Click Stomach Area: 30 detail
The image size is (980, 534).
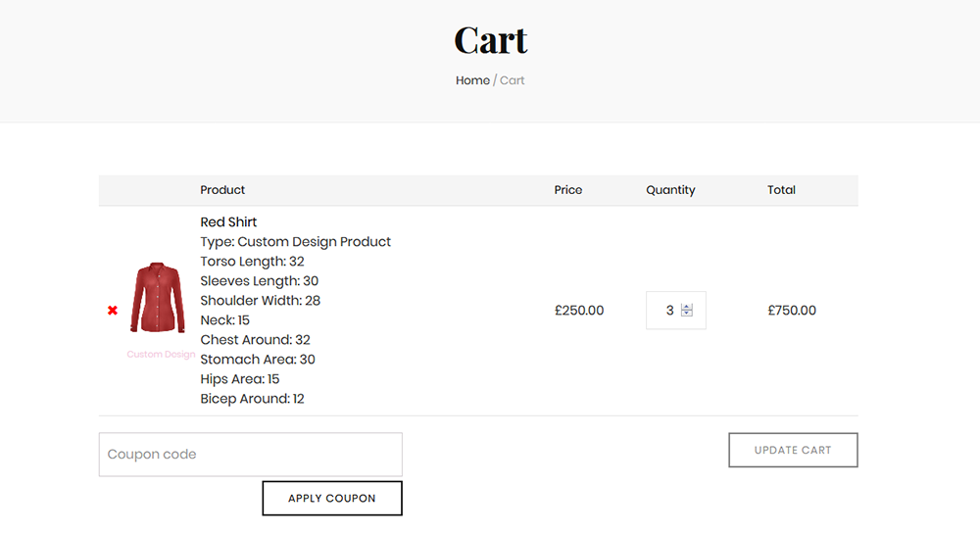coord(258,360)
